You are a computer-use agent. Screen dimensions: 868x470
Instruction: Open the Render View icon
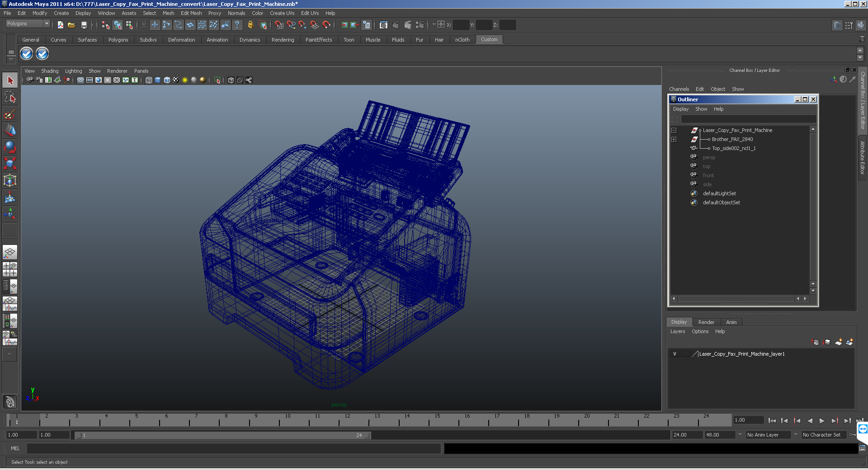pos(383,25)
